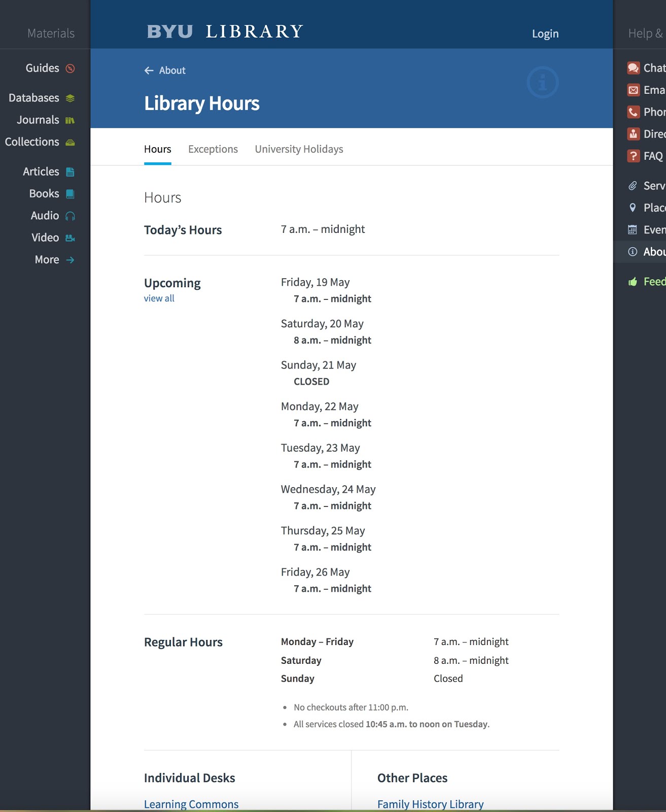The height and width of the screenshot is (812, 666).
Task: Click the More arrow icon
Action: [x=71, y=260]
